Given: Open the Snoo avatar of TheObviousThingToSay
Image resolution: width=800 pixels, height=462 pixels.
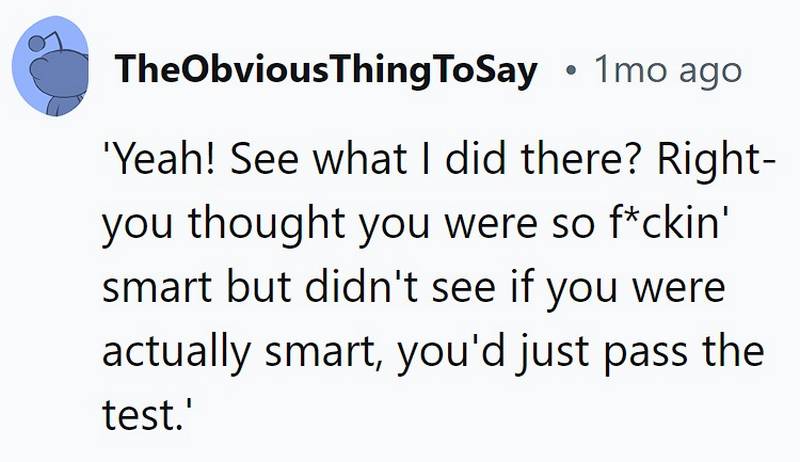Looking at the screenshot, I should point(50,66).
